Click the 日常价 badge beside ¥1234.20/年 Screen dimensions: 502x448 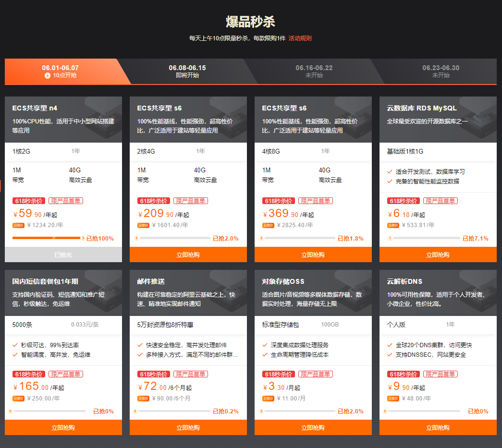point(19,225)
